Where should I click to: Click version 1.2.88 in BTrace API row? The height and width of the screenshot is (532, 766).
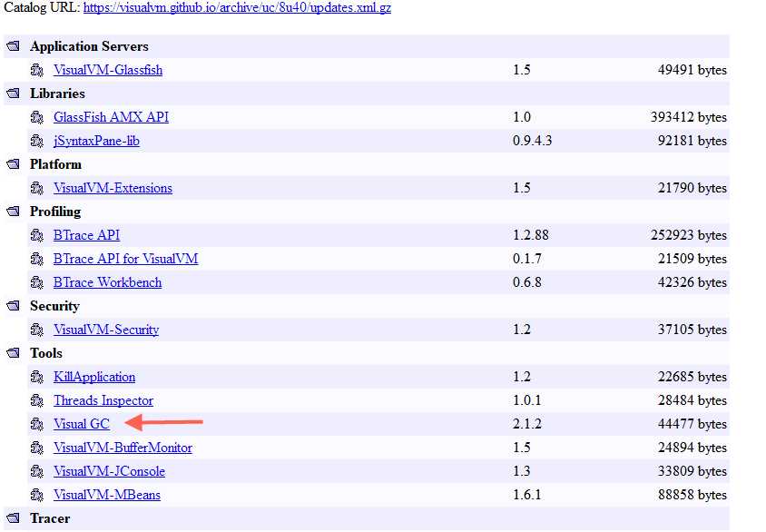[531, 235]
